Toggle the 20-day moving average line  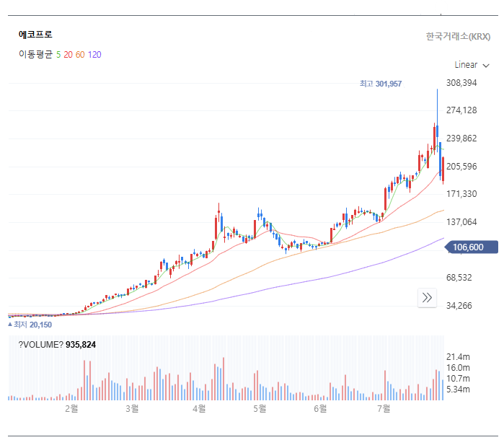(68, 55)
